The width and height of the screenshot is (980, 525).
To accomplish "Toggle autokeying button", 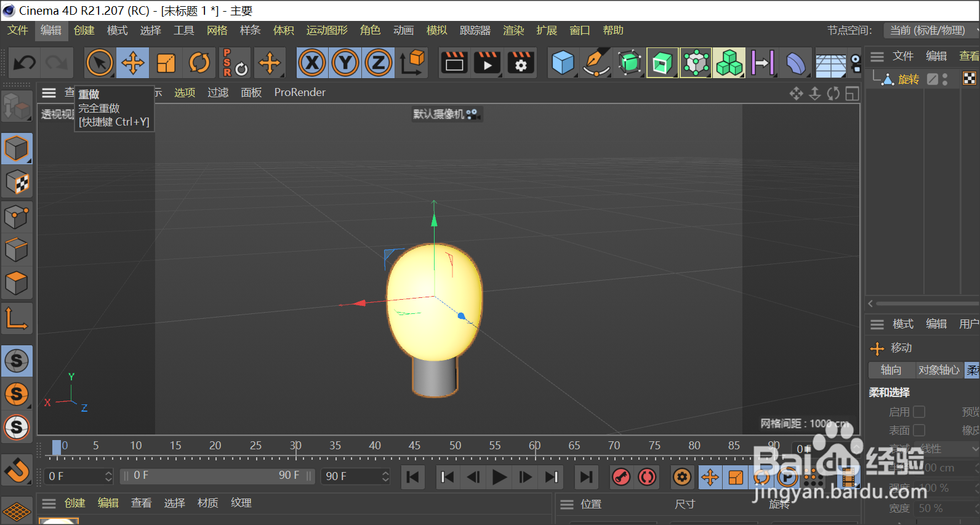I will [x=647, y=477].
